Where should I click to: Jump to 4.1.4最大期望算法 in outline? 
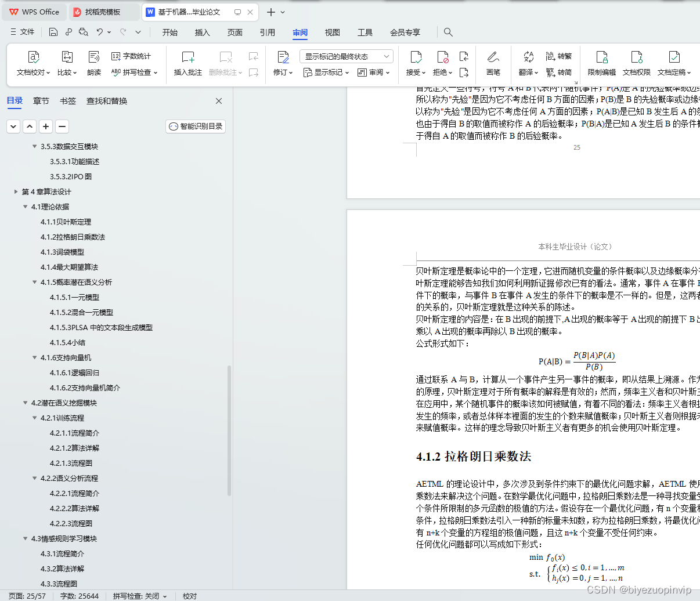pyautogui.click(x=69, y=267)
